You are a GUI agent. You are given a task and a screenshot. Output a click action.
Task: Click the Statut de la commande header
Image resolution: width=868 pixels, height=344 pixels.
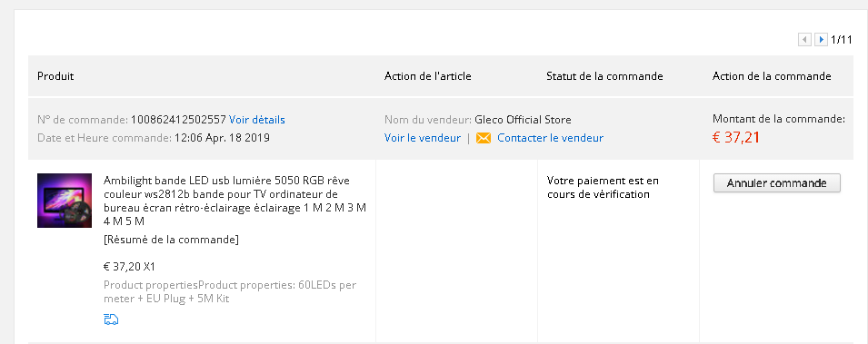click(x=604, y=76)
